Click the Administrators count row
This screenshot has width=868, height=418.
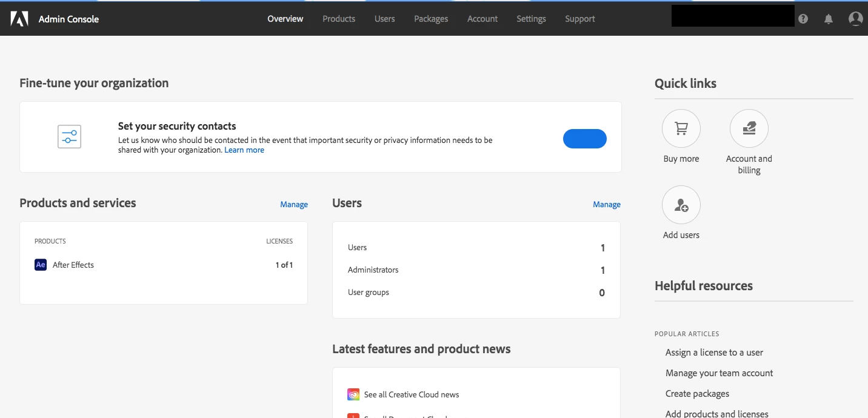pos(476,270)
